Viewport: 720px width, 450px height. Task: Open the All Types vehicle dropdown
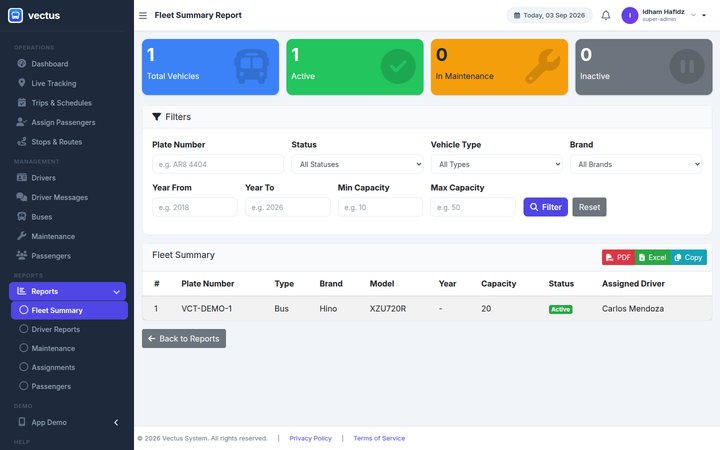click(x=496, y=164)
